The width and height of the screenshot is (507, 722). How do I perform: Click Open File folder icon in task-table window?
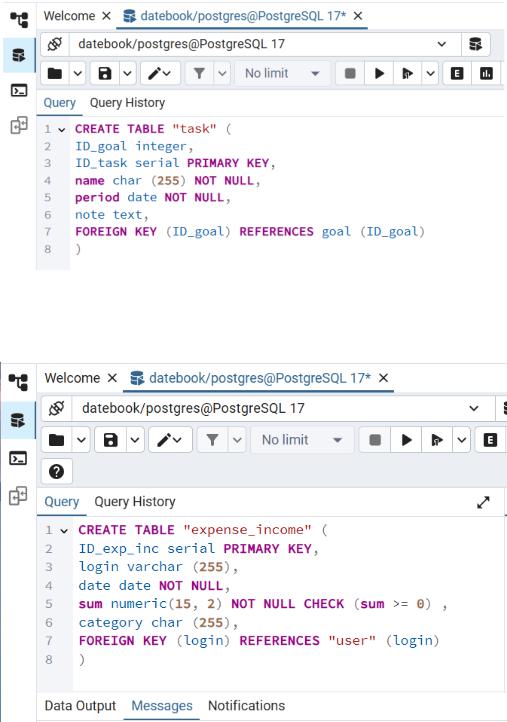click(55, 73)
